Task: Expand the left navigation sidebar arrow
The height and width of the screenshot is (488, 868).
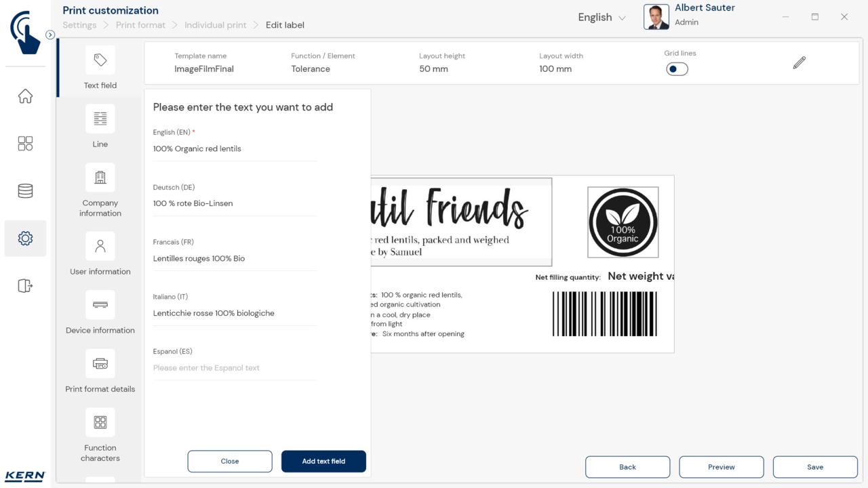Action: 50,35
